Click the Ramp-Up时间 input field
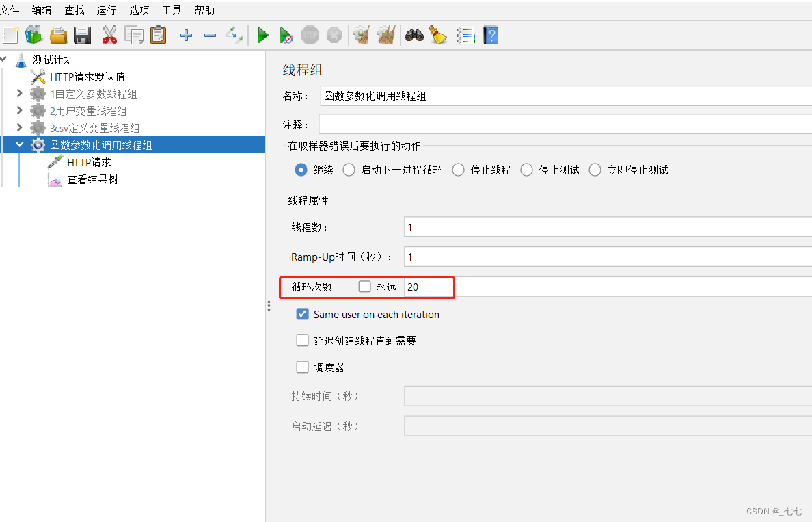Screen dimensions: 812x522 608,257
